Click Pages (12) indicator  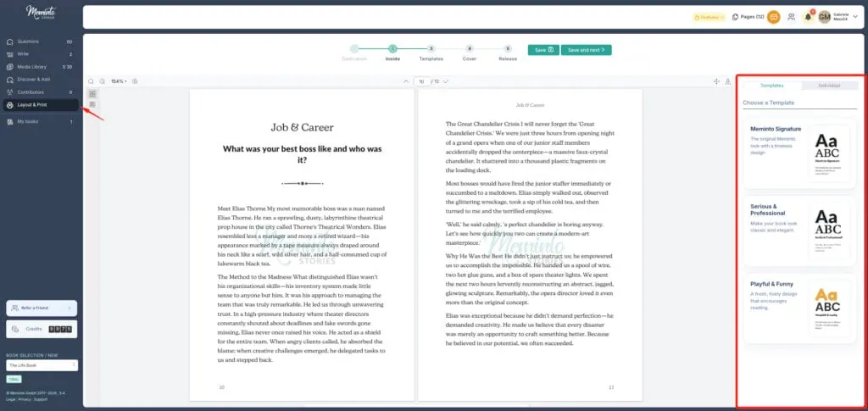pos(748,17)
